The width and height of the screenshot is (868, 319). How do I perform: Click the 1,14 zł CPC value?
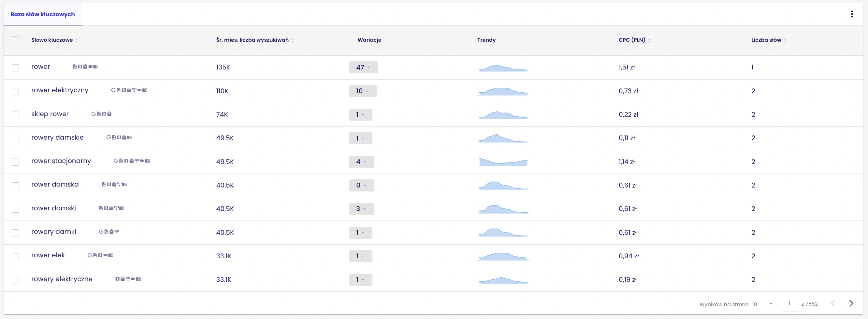tap(627, 161)
